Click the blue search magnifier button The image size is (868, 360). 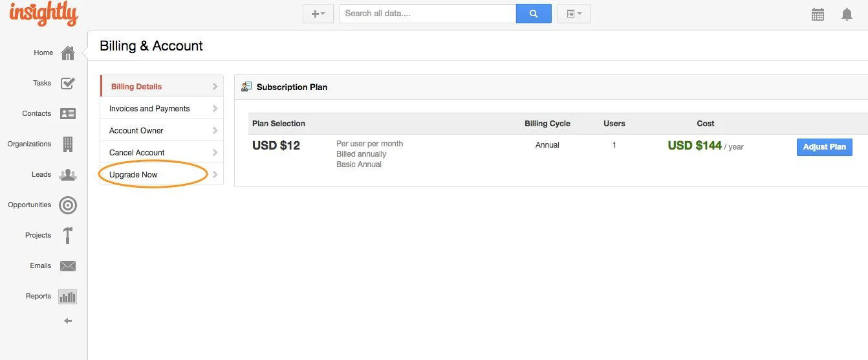pyautogui.click(x=534, y=14)
